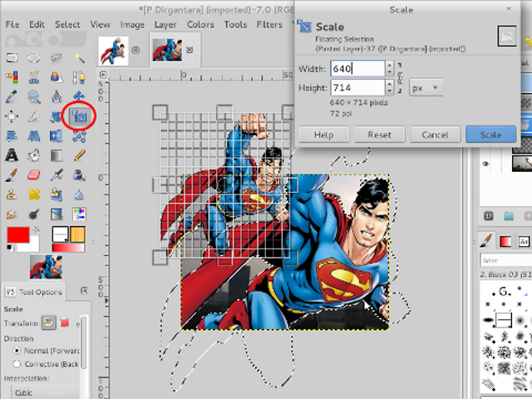Open the Cubic interpolation dropdown
The image size is (532, 399).
coord(46,392)
